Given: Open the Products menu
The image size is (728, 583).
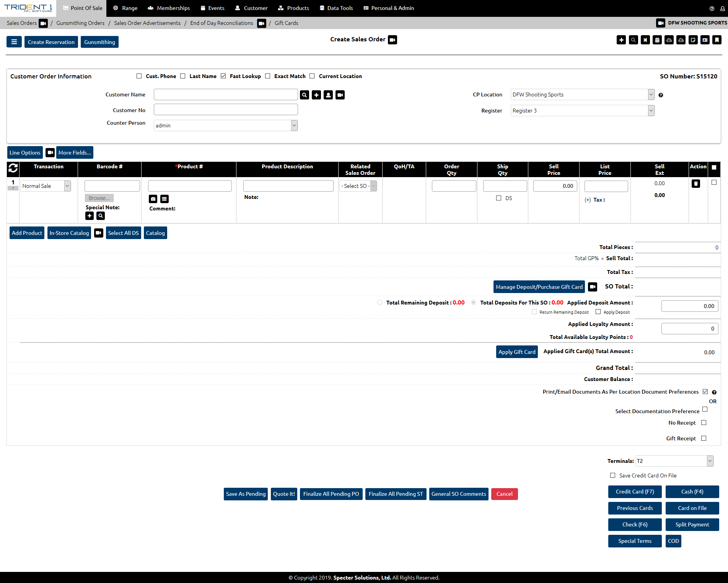Looking at the screenshot, I should [293, 8].
